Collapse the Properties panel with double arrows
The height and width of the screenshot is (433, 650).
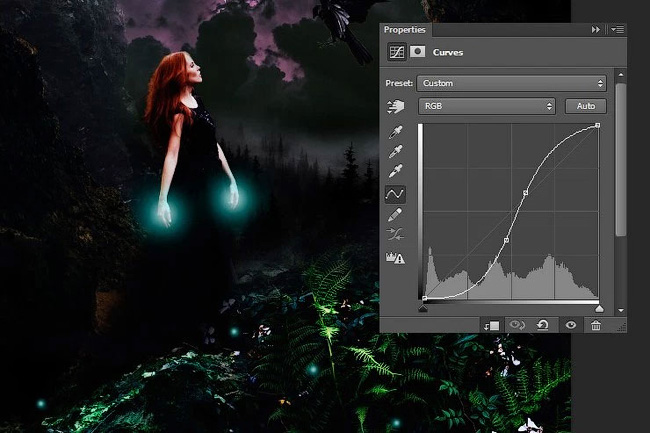(x=596, y=29)
